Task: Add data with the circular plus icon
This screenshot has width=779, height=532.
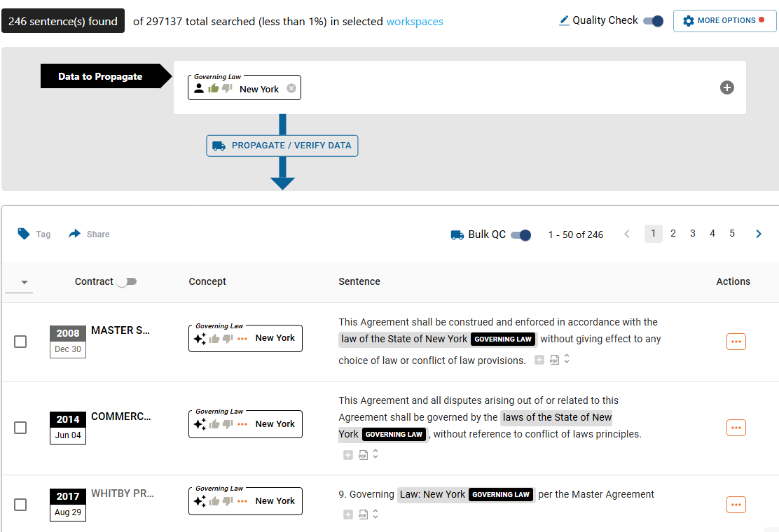Action: 727,87
